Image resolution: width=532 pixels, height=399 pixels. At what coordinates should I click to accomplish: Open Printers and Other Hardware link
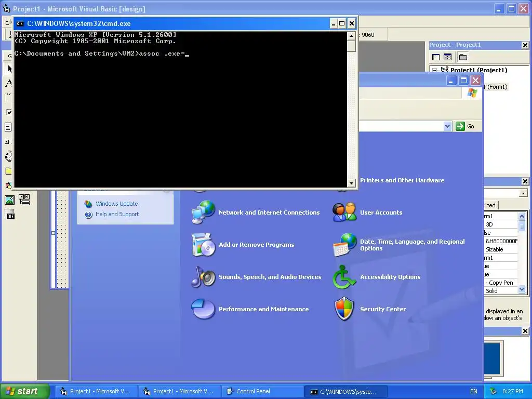point(402,180)
